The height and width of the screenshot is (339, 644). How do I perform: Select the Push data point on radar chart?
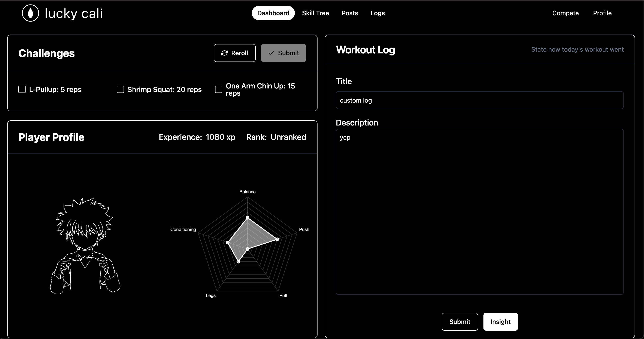[277, 239]
